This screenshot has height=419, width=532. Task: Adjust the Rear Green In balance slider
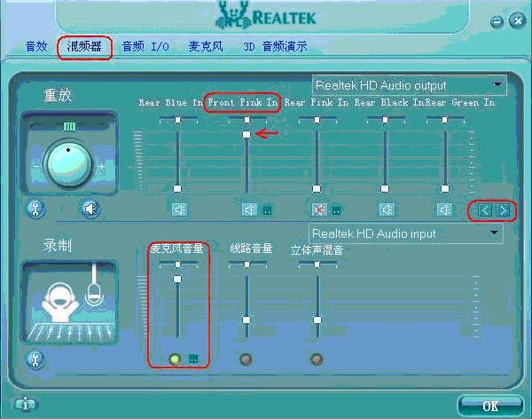[444, 120]
